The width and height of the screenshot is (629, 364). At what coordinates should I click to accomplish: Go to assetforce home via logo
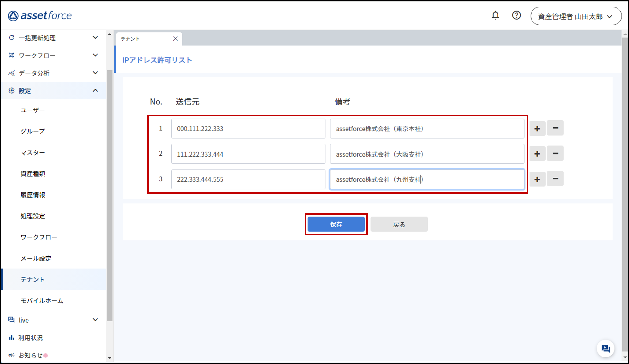[40, 15]
